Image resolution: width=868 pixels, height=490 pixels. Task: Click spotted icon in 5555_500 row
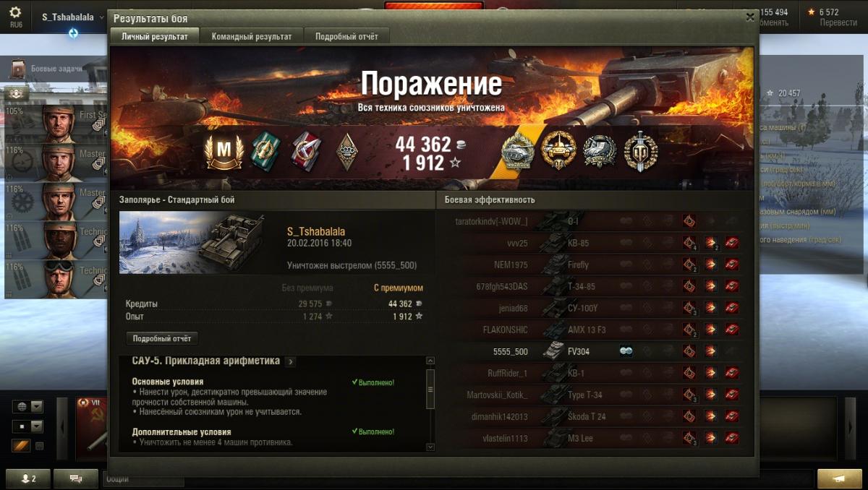pos(626,351)
